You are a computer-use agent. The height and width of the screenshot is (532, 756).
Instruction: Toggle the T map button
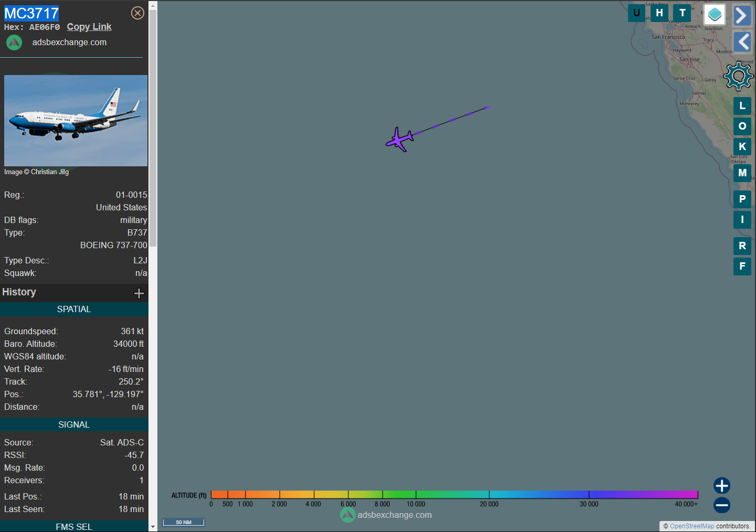683,13
